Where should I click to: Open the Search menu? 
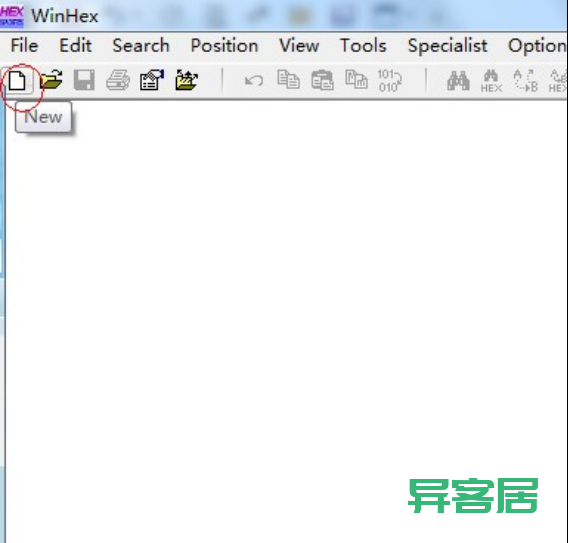tap(141, 46)
